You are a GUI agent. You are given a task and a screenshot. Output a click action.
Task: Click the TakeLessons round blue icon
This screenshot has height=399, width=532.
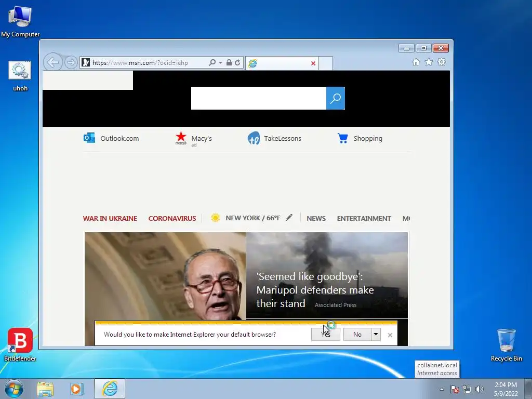(x=254, y=138)
